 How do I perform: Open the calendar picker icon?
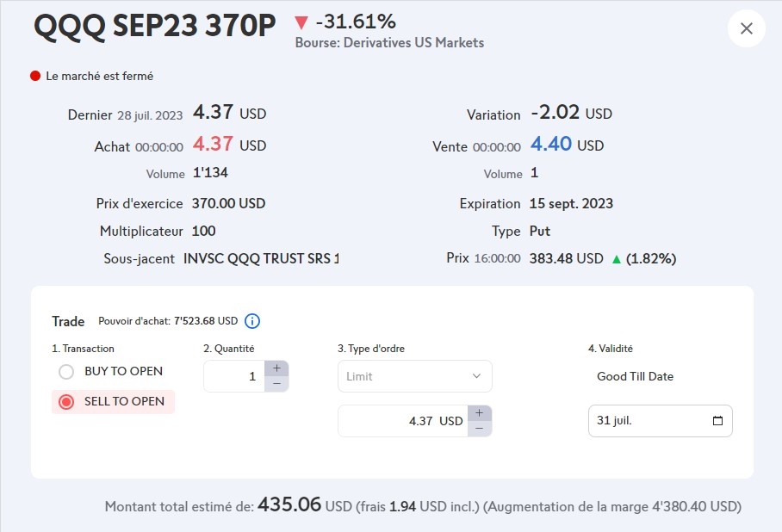point(718,421)
